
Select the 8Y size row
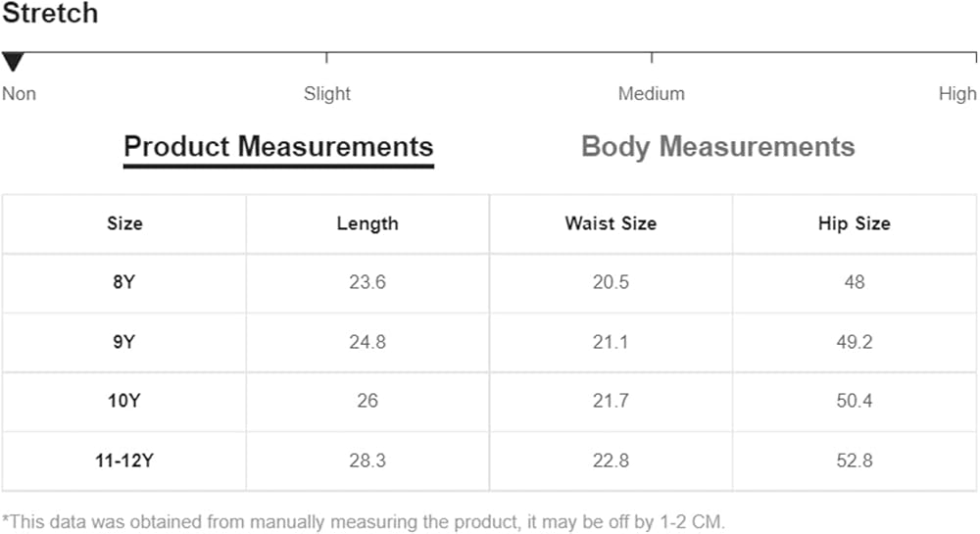pyautogui.click(x=124, y=282)
